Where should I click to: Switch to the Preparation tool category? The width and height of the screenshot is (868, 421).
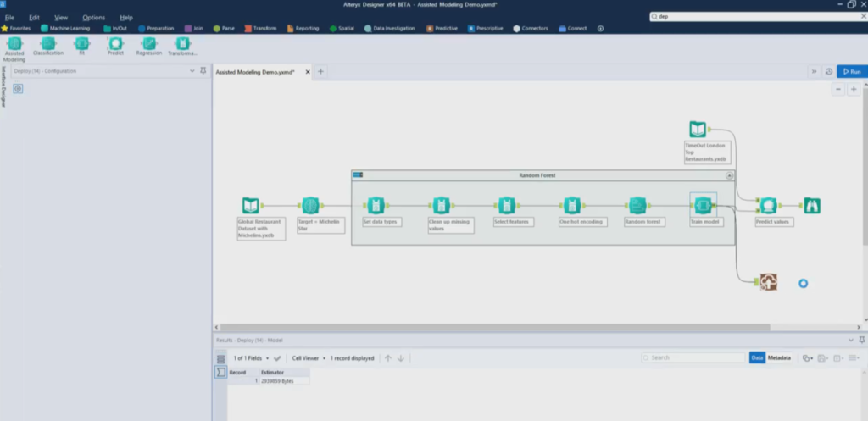tap(156, 28)
